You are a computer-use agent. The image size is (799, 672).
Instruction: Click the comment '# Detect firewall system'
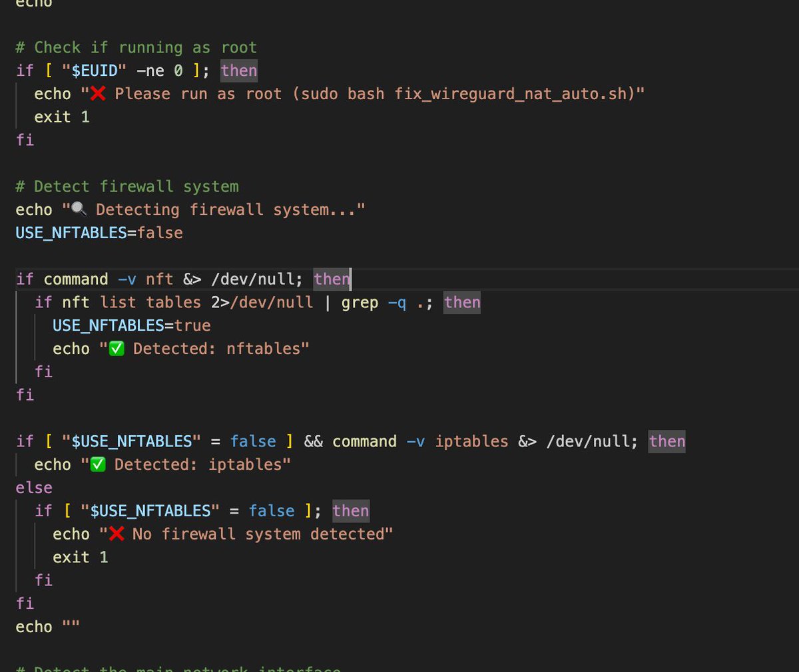(127, 187)
